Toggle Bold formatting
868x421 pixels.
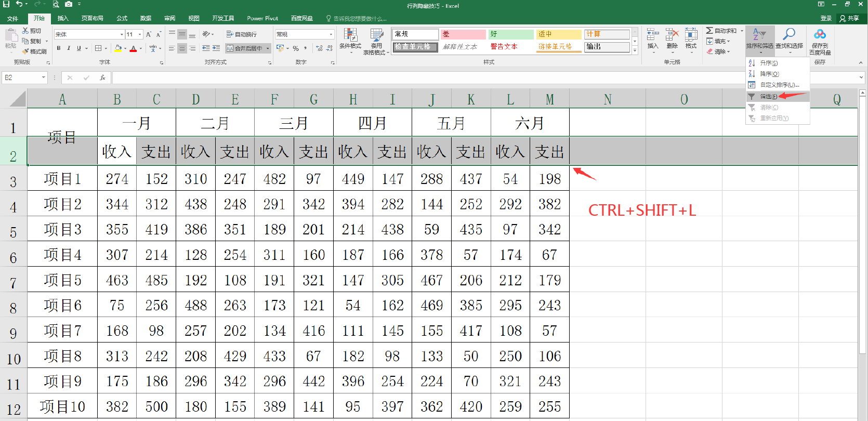point(59,48)
